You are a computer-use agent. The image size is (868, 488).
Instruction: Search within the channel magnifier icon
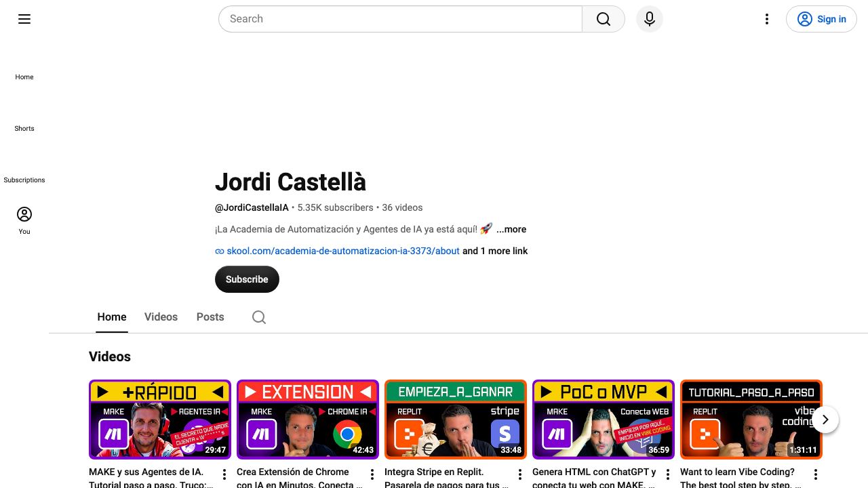259,317
